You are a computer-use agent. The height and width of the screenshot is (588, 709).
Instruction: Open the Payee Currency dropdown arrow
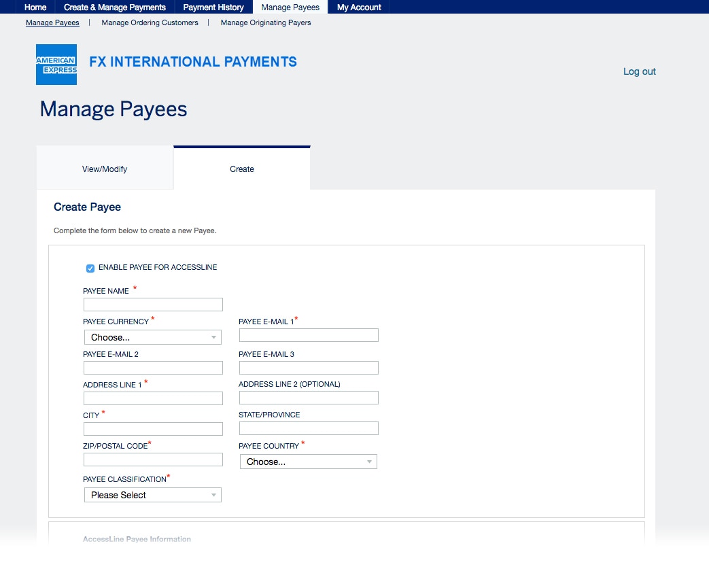(214, 336)
